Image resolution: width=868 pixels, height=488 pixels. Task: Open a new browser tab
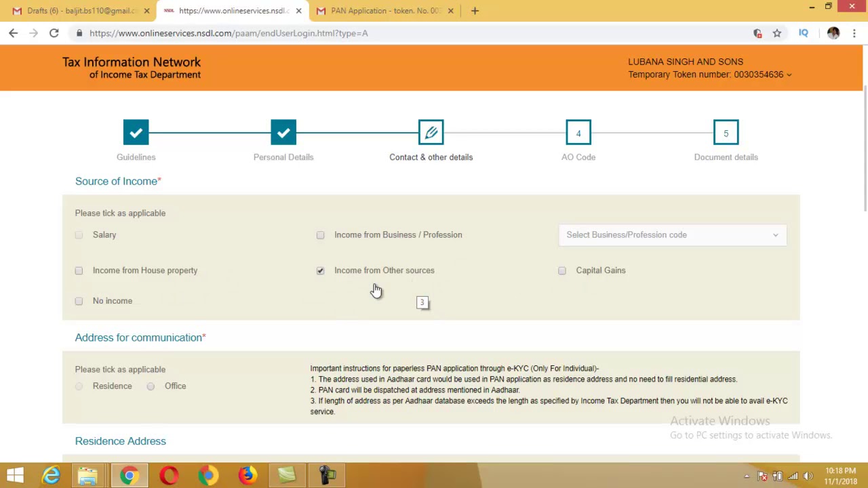475,11
